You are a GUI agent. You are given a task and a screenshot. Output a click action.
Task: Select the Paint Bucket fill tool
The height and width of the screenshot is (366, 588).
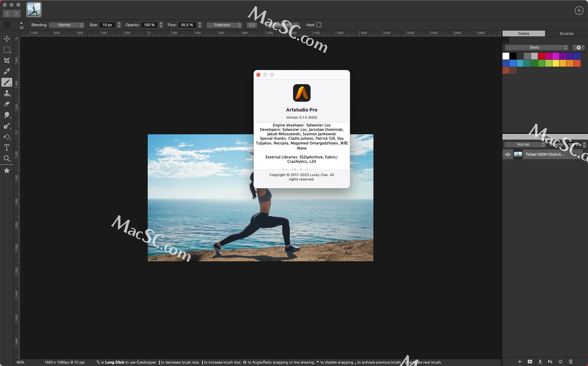coord(7,137)
